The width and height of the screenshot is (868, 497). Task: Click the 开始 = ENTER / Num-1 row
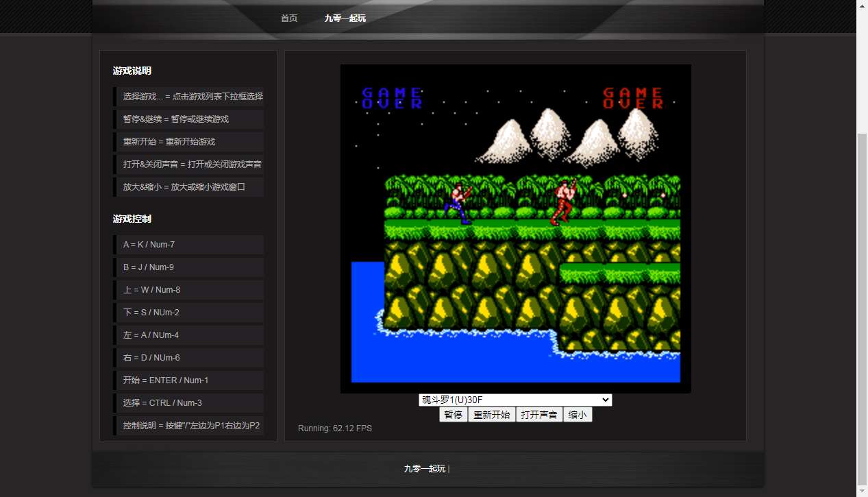click(x=188, y=380)
